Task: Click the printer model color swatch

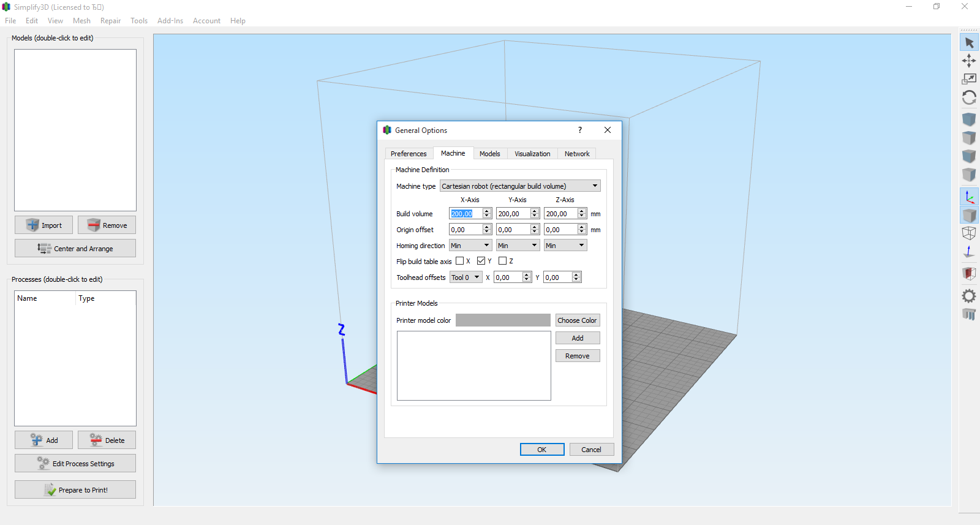Action: 503,320
